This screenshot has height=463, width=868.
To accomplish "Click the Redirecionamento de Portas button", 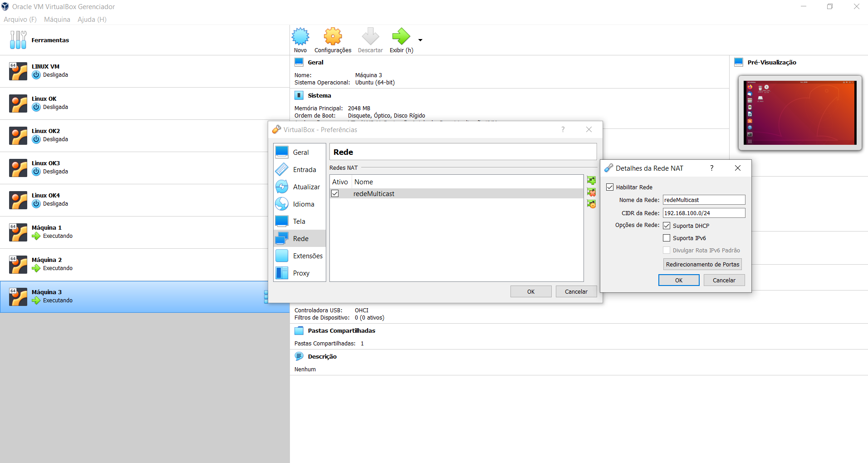I will coord(702,264).
